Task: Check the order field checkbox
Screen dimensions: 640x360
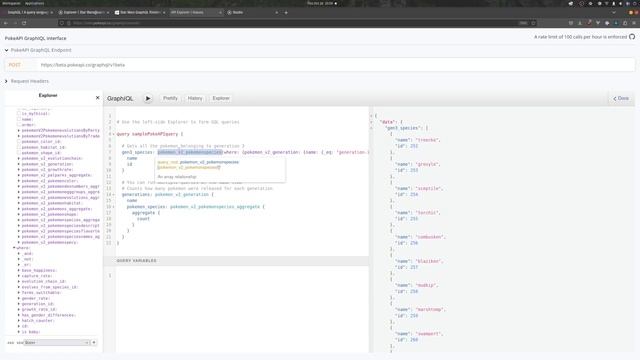Action: click(x=19, y=124)
